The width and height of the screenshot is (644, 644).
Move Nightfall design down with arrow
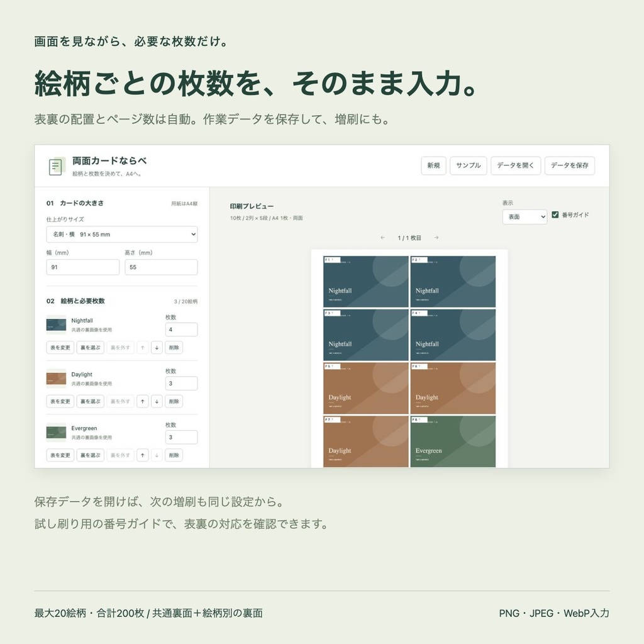click(x=157, y=347)
